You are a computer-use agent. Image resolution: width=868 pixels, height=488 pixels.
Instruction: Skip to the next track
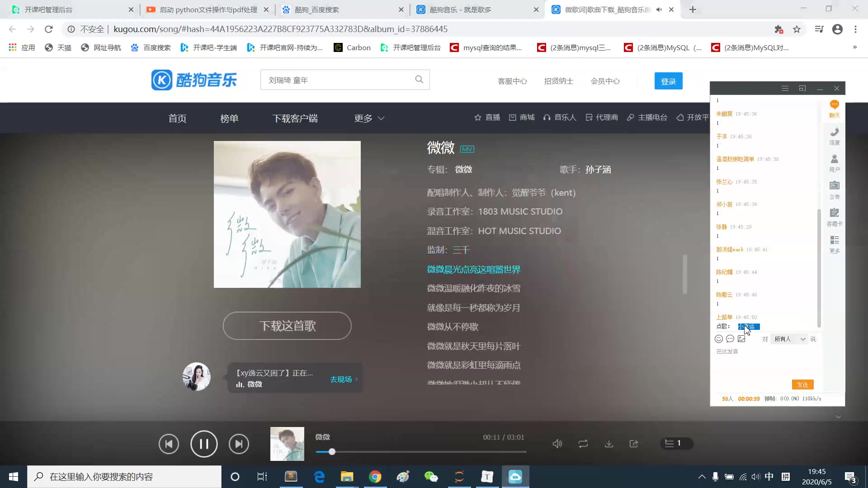pos(239,444)
